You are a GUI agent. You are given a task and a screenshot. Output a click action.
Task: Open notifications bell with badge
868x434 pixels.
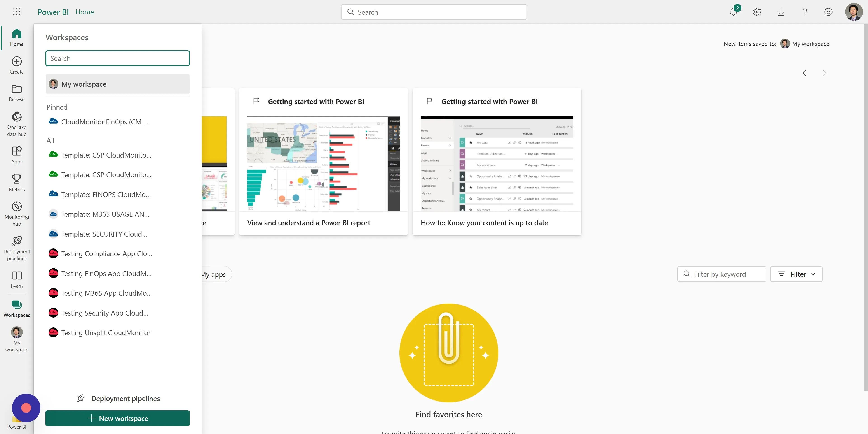pos(734,12)
